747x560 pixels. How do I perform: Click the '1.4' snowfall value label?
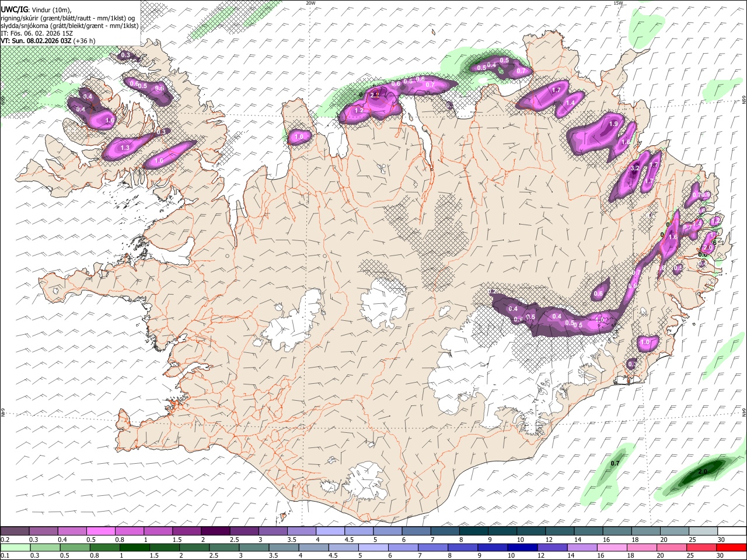tap(571, 103)
